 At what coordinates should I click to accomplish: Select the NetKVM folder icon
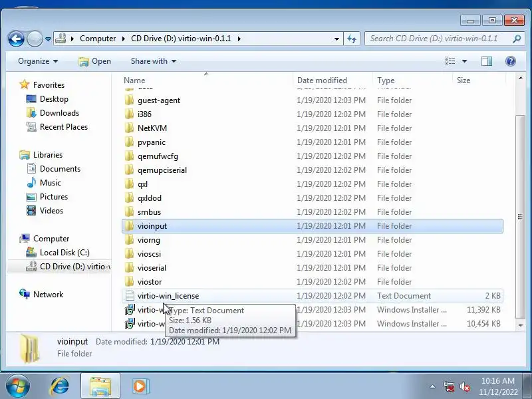129,128
